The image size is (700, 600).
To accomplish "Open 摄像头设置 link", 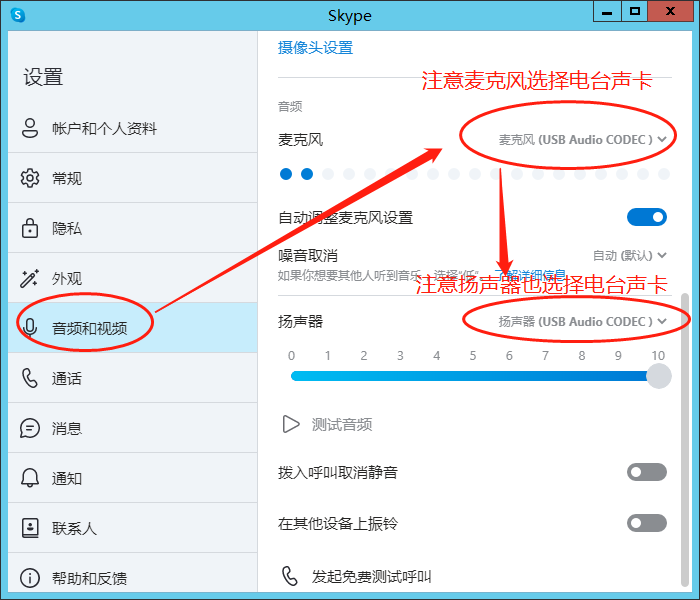I will coord(315,48).
